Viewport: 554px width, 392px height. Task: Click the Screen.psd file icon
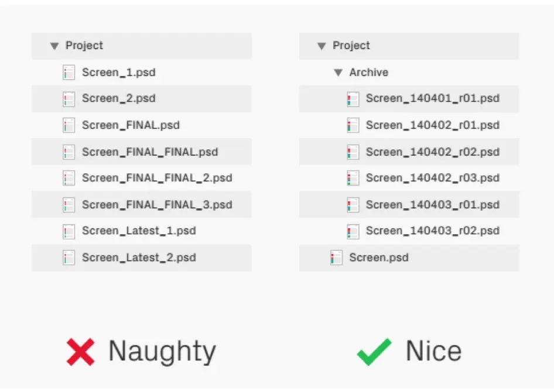click(x=336, y=257)
